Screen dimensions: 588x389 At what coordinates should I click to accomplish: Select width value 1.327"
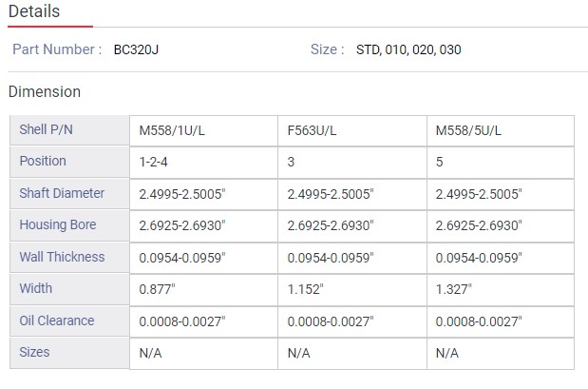(453, 289)
